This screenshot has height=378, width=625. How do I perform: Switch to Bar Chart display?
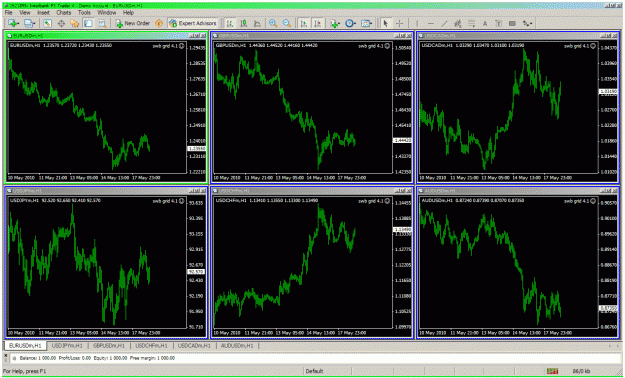pos(230,24)
